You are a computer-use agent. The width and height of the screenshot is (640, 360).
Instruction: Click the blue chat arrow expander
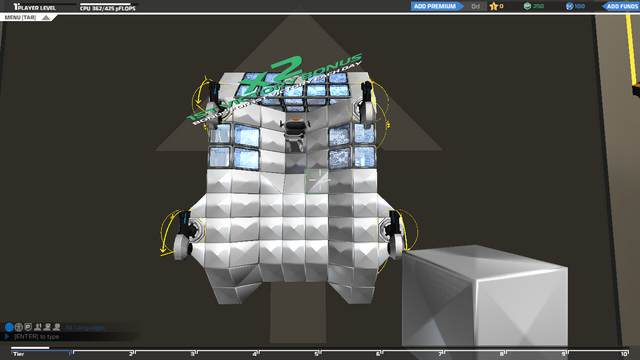(7, 336)
